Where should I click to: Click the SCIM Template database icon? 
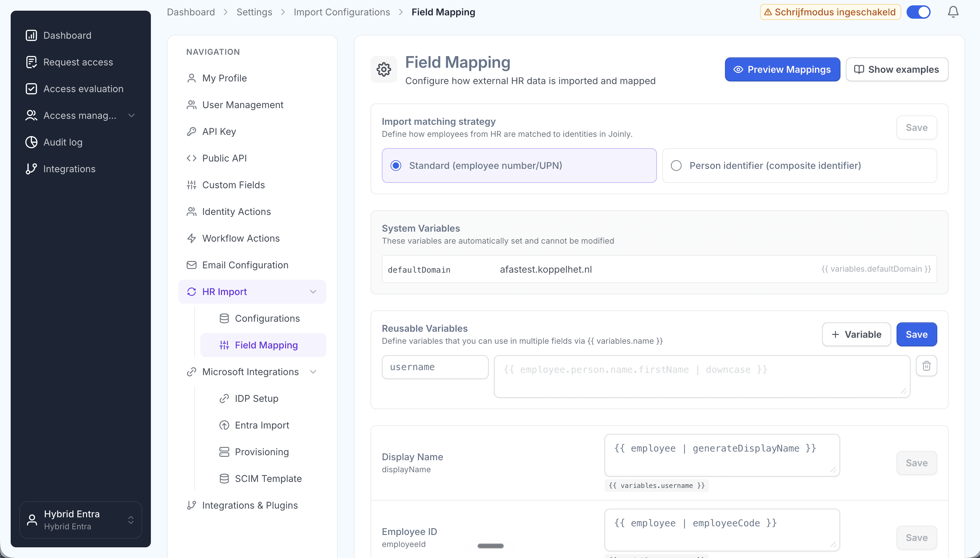224,479
